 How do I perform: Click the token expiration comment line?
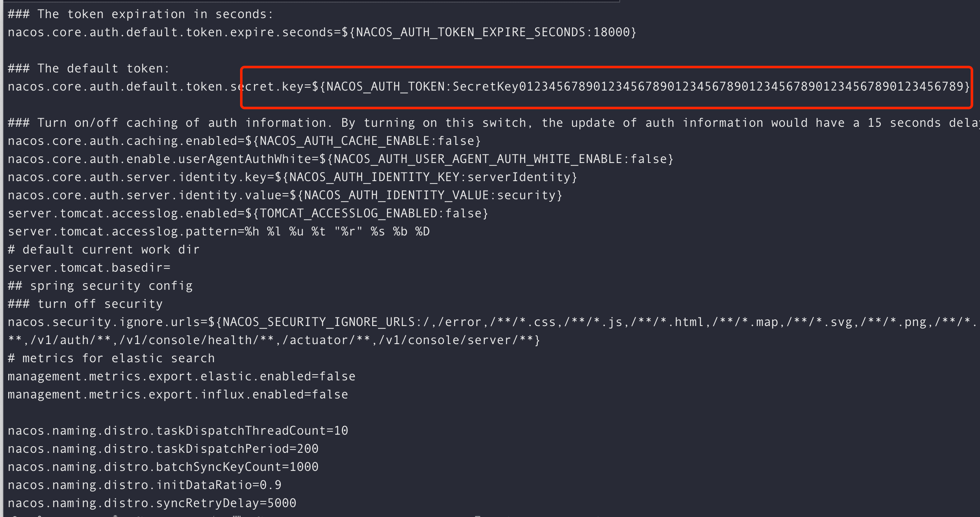[140, 14]
